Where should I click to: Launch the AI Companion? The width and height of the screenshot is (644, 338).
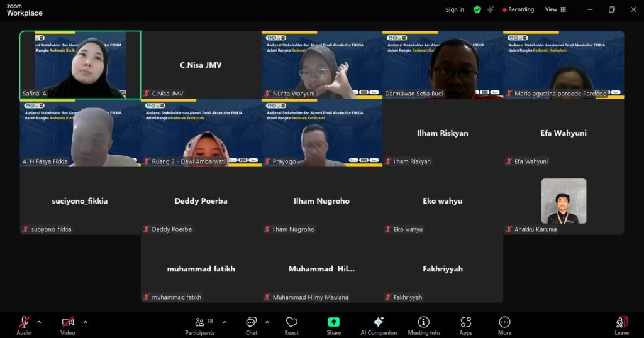379,325
